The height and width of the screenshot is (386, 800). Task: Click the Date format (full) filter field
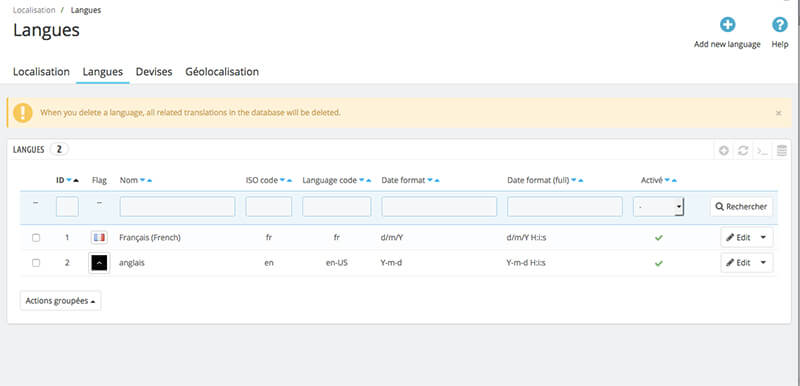(x=565, y=207)
